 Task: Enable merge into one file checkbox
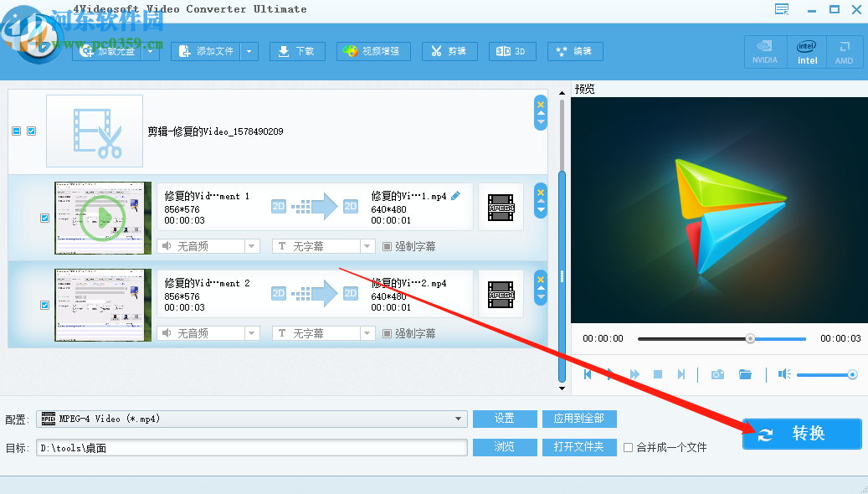(x=628, y=447)
